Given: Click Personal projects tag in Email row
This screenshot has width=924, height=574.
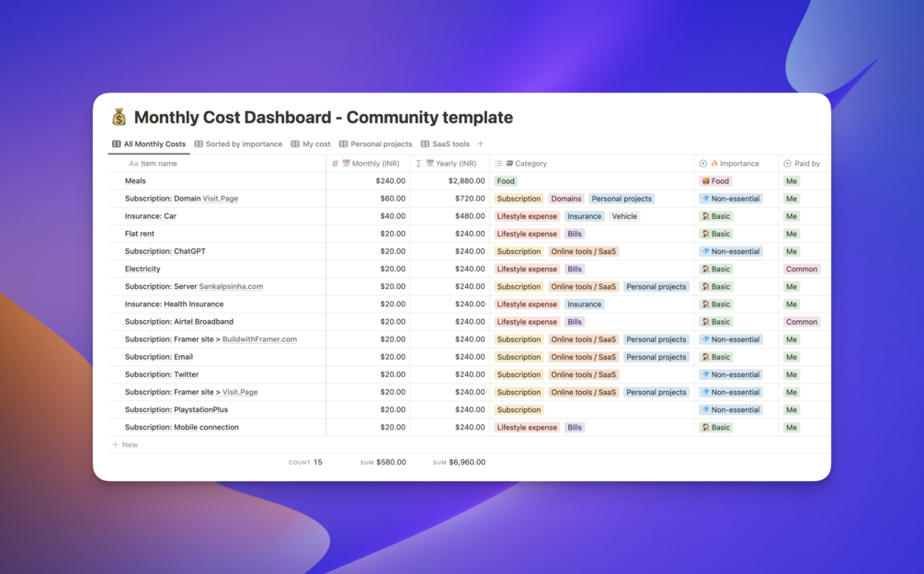Looking at the screenshot, I should pyautogui.click(x=656, y=357).
